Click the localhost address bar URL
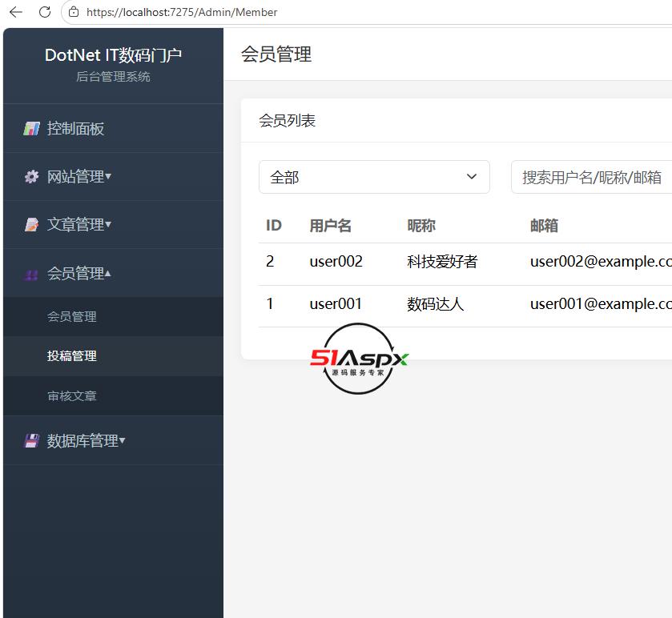The width and height of the screenshot is (672, 618). pyautogui.click(x=182, y=12)
